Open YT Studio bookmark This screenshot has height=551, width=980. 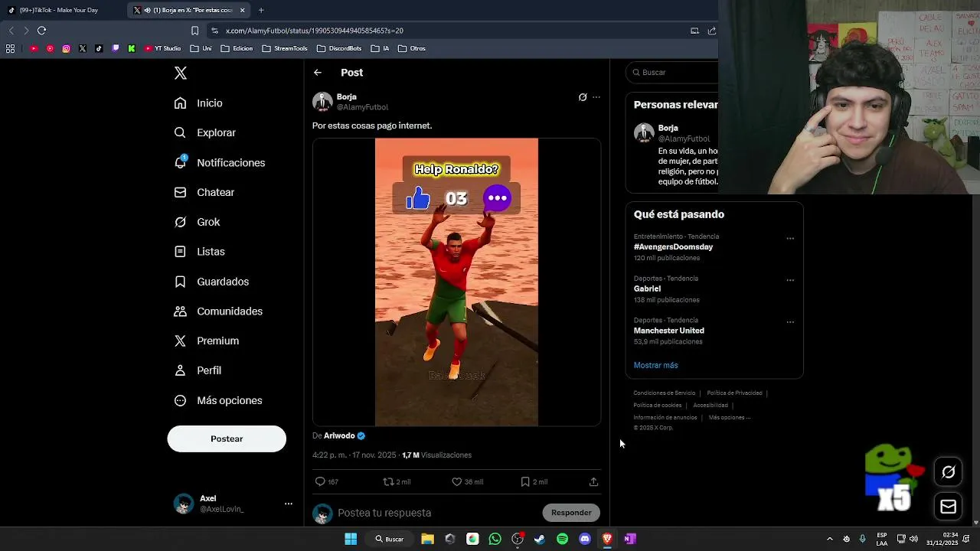162,48
